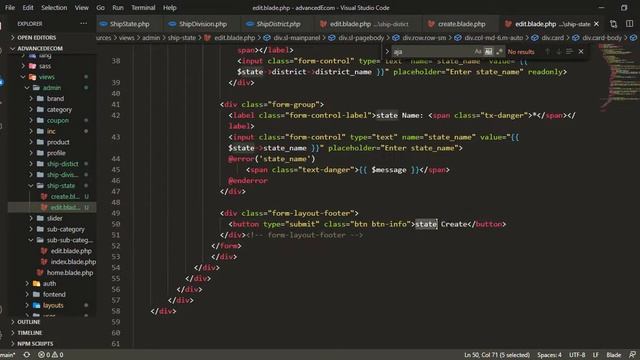Expand the layouts folder

pyautogui.click(x=52, y=305)
